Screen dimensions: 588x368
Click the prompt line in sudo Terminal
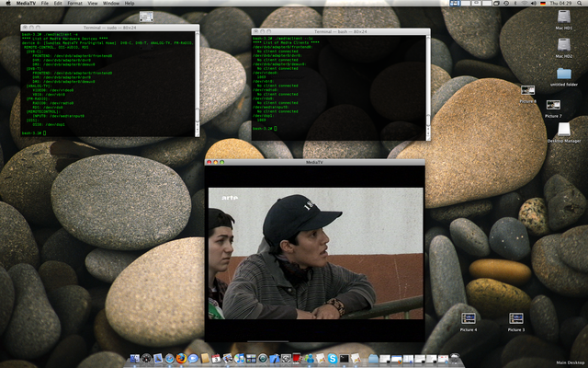tap(34, 132)
